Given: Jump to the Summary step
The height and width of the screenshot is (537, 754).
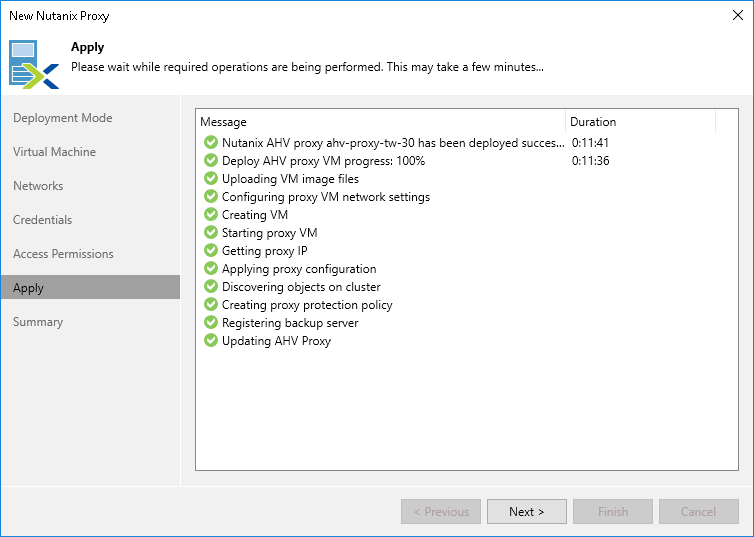Looking at the screenshot, I should coord(38,322).
